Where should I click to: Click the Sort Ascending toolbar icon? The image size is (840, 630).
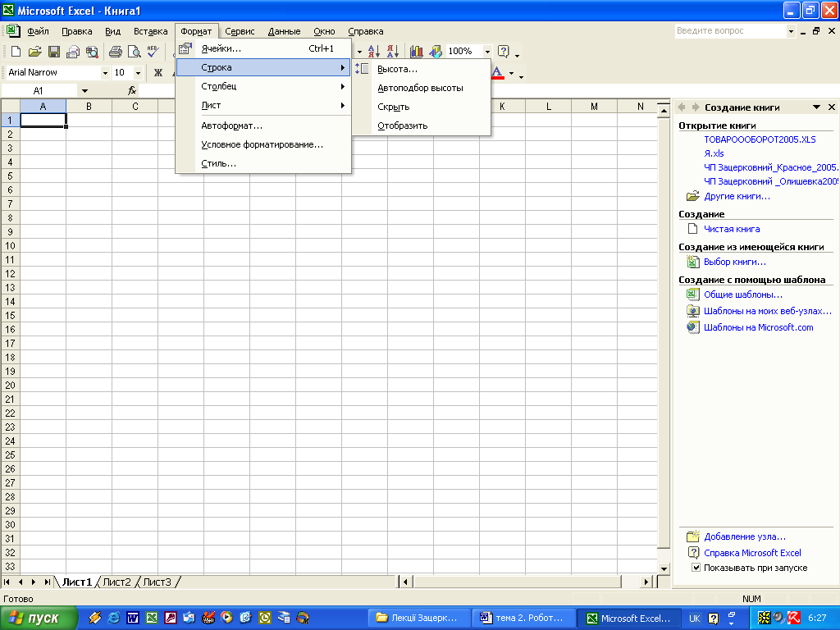374,52
